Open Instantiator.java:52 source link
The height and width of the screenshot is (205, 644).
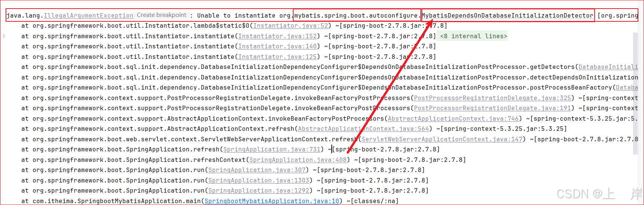pos(291,26)
